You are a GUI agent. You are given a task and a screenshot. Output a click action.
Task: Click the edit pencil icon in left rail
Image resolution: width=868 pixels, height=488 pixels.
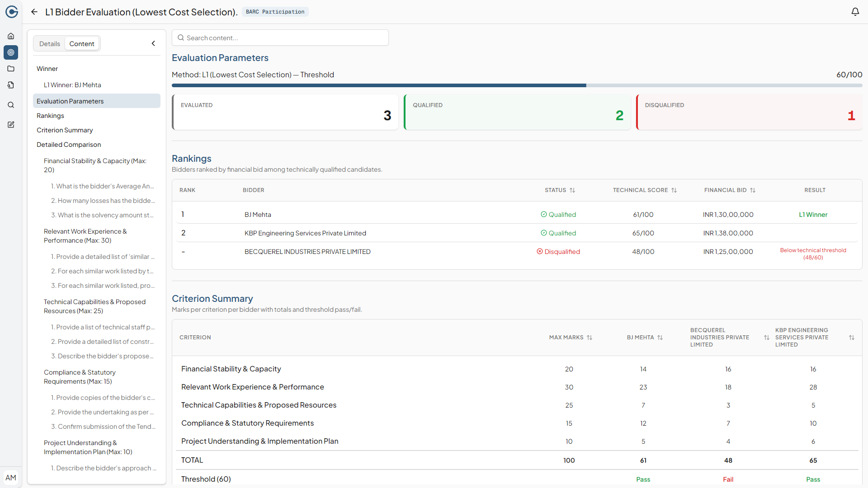click(11, 125)
